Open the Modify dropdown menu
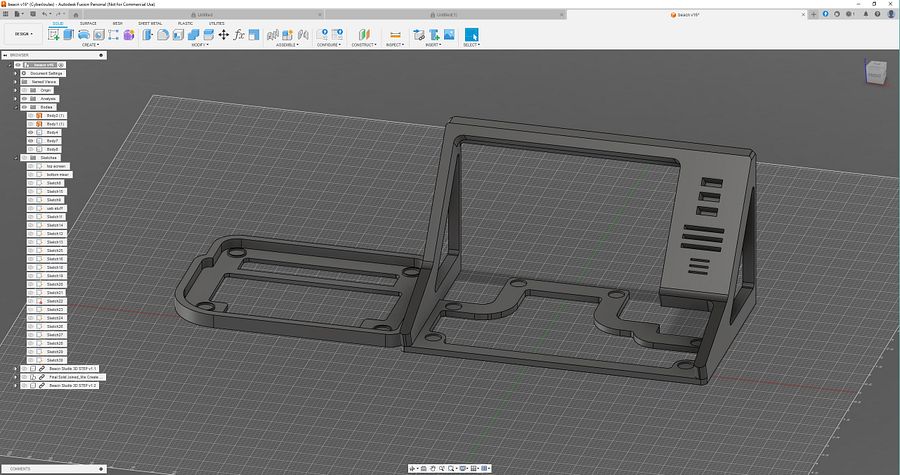 [199, 45]
